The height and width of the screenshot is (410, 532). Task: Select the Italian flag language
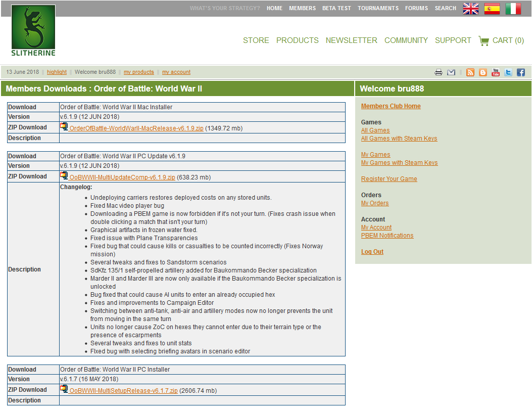[513, 9]
